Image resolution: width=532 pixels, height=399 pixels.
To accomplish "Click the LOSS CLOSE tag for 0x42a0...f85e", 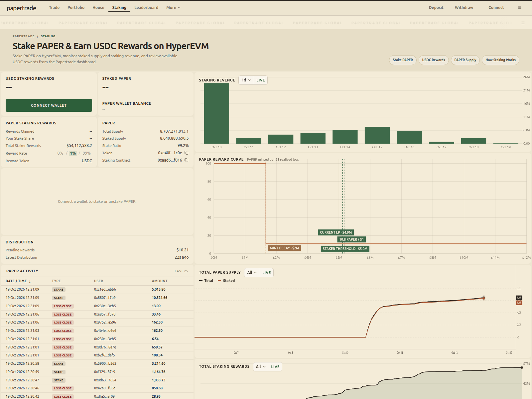I will [x=63, y=388].
